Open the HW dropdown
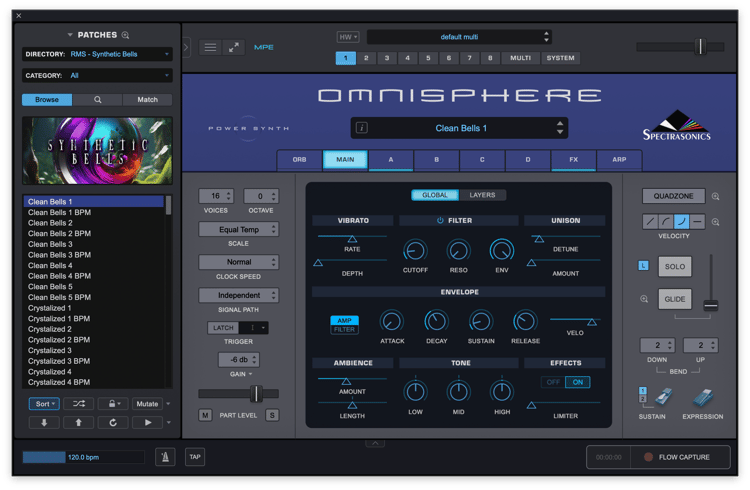This screenshot has width=750, height=490. (348, 37)
